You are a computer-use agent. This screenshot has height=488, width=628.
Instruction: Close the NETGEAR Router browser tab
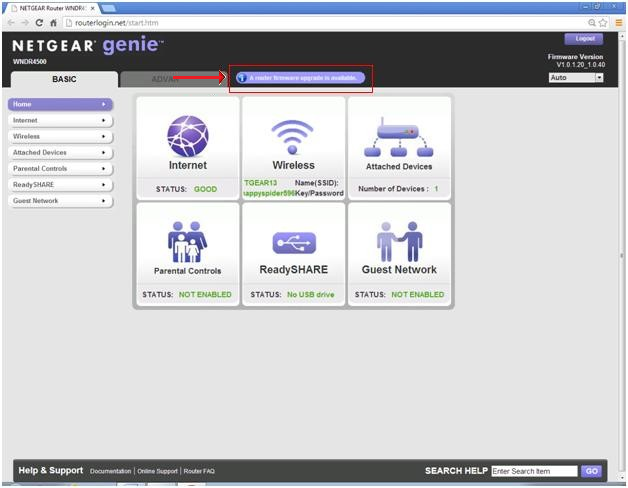(x=93, y=8)
